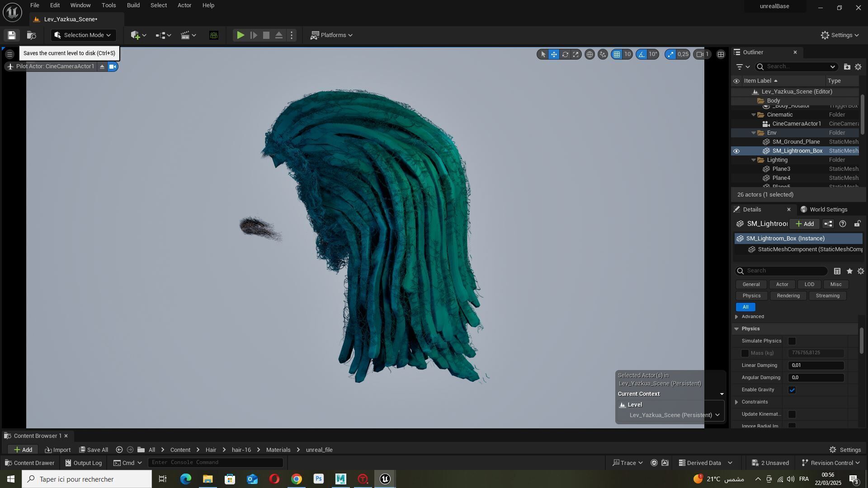Collapse the Cinematic folder
The width and height of the screenshot is (868, 488).
[x=754, y=115]
